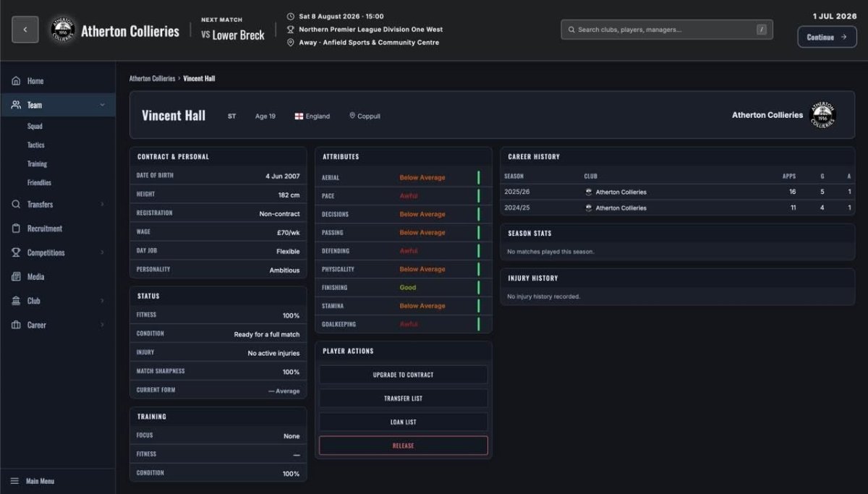Click the Continue button
Screen dimensions: 868x494
click(827, 37)
